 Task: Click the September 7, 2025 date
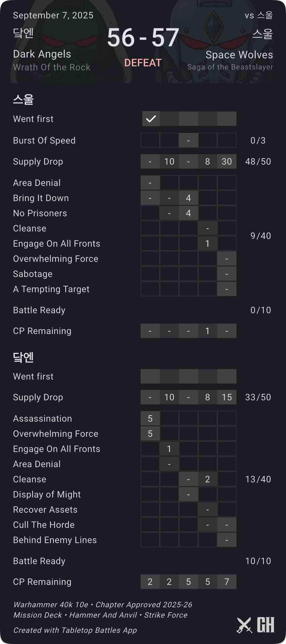(x=53, y=15)
